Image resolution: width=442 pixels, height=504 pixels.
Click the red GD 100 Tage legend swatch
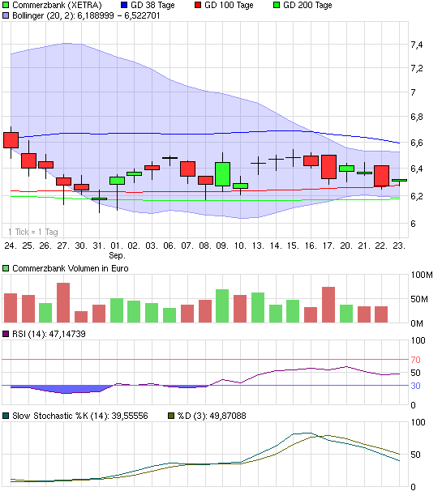click(198, 5)
